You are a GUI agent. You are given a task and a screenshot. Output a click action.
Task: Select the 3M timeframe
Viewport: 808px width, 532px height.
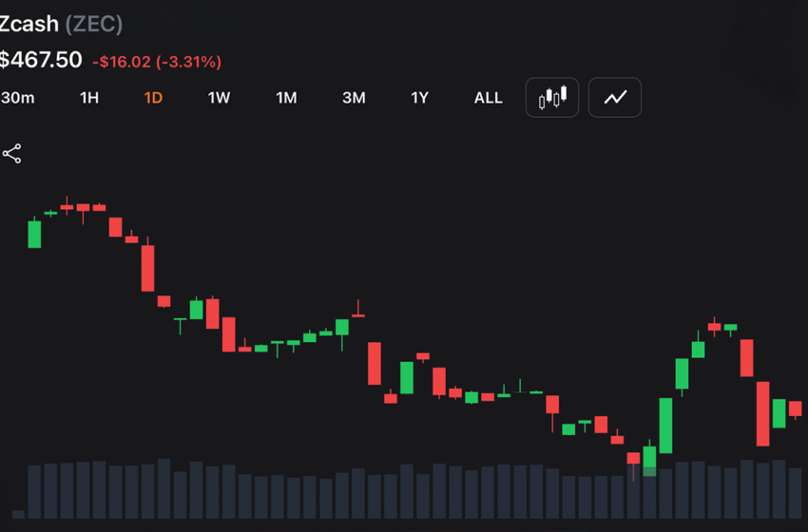click(x=354, y=98)
